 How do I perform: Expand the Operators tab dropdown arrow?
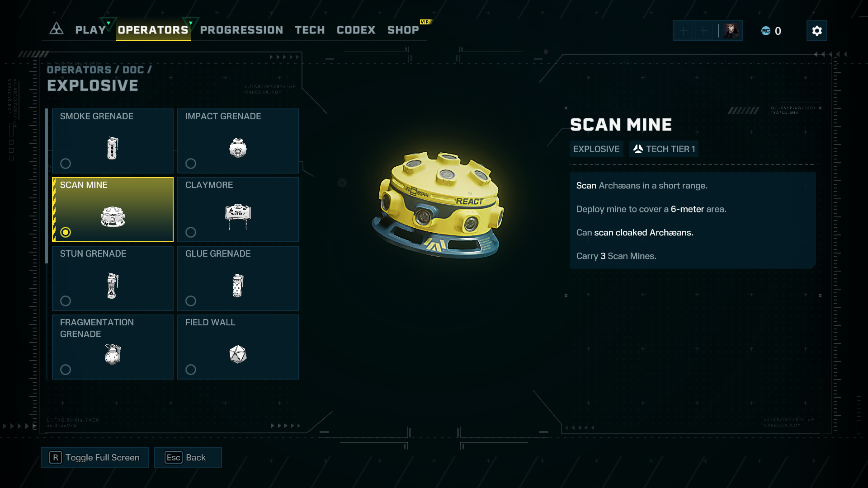[x=191, y=23]
